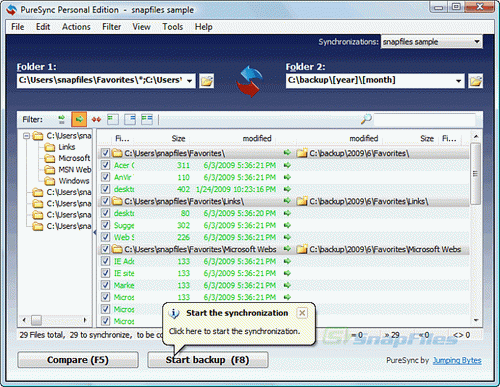Image resolution: width=500 pixels, height=387 pixels.
Task: Open the View menu
Action: (x=141, y=27)
